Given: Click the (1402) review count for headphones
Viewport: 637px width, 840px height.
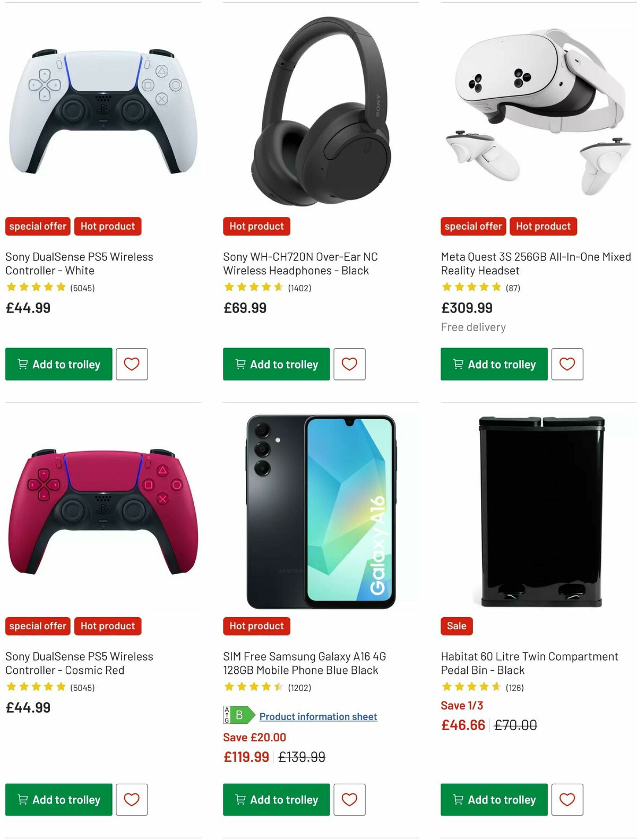Looking at the screenshot, I should tap(300, 288).
